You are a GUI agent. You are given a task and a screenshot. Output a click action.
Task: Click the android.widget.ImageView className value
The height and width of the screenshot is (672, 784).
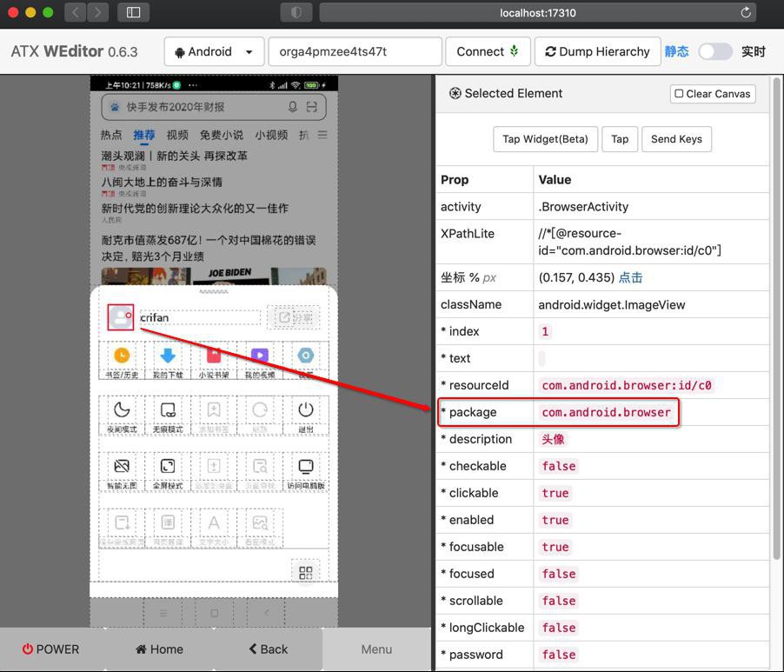pos(612,304)
